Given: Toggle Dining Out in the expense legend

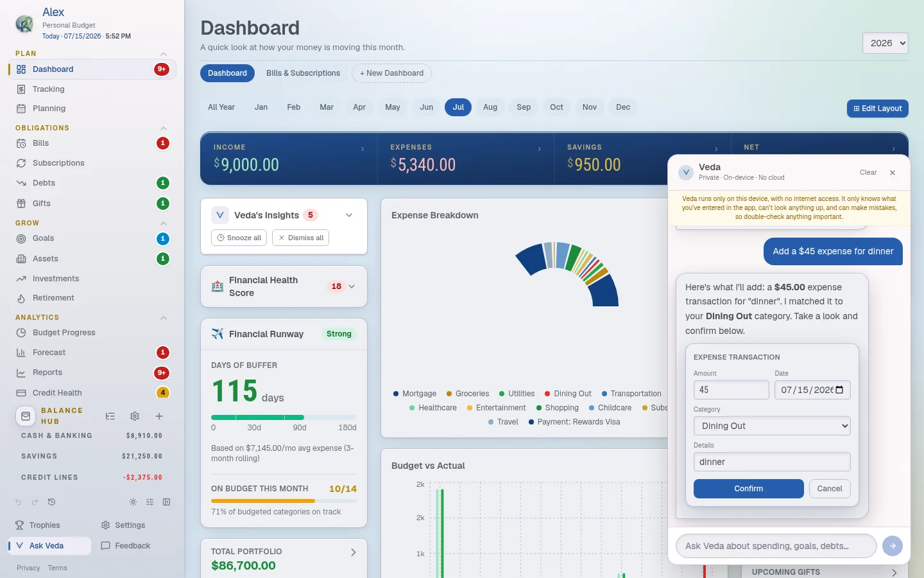Looking at the screenshot, I should click(x=568, y=394).
